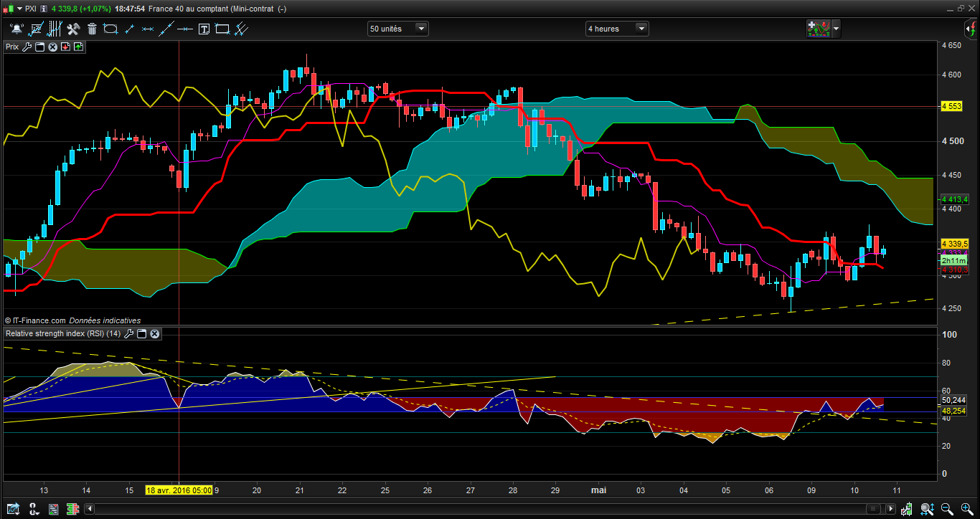Zoom out with the minus magnifier
The image size is (980, 519).
[948, 509]
